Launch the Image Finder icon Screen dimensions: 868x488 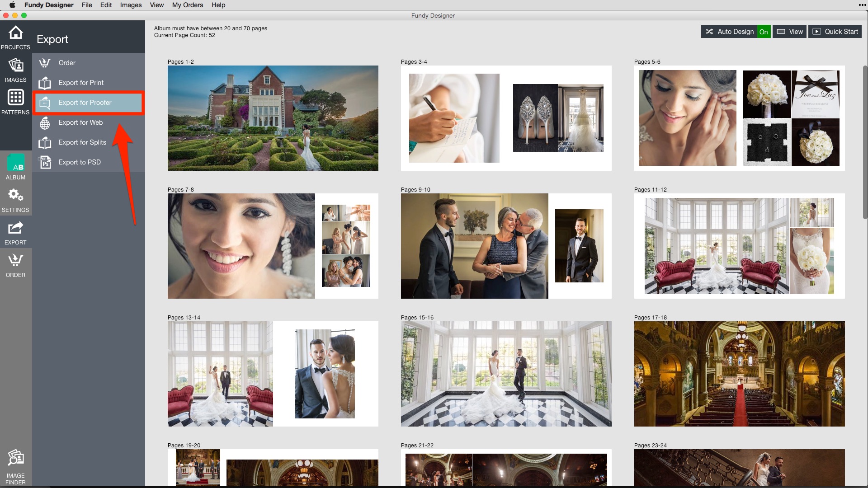coord(15,458)
